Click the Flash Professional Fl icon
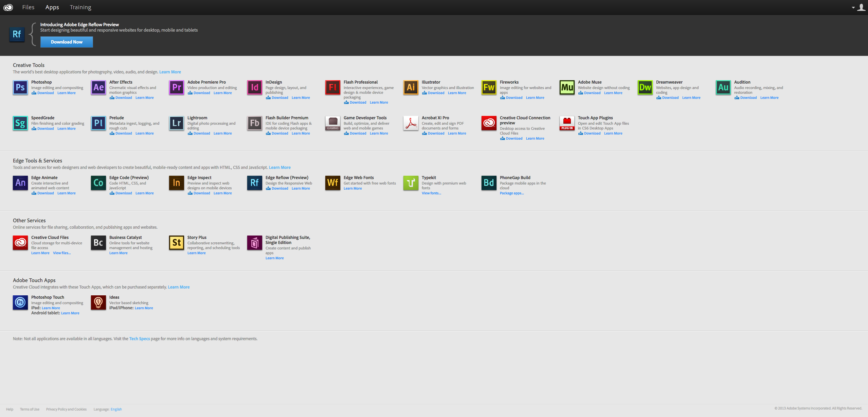The height and width of the screenshot is (417, 868). (333, 88)
